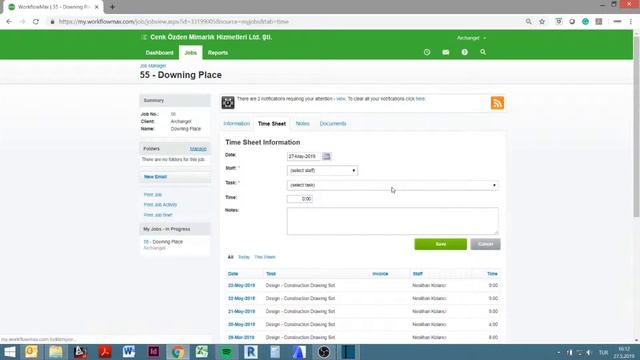This screenshot has width=640, height=360.
Task: Click the Time input field
Action: click(300, 199)
